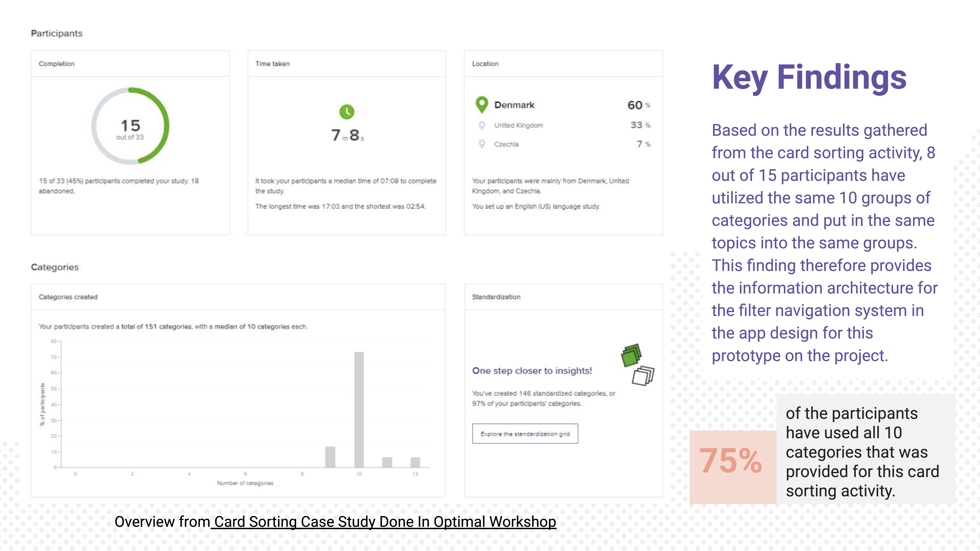The width and height of the screenshot is (980, 551).
Task: Click the chart bar at 12 categories
Action: [x=415, y=462]
